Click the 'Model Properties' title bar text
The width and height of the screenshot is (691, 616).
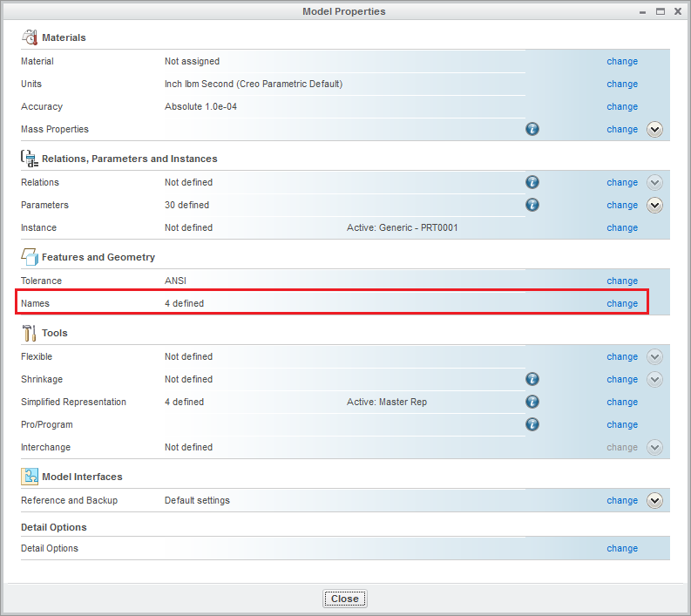point(343,11)
